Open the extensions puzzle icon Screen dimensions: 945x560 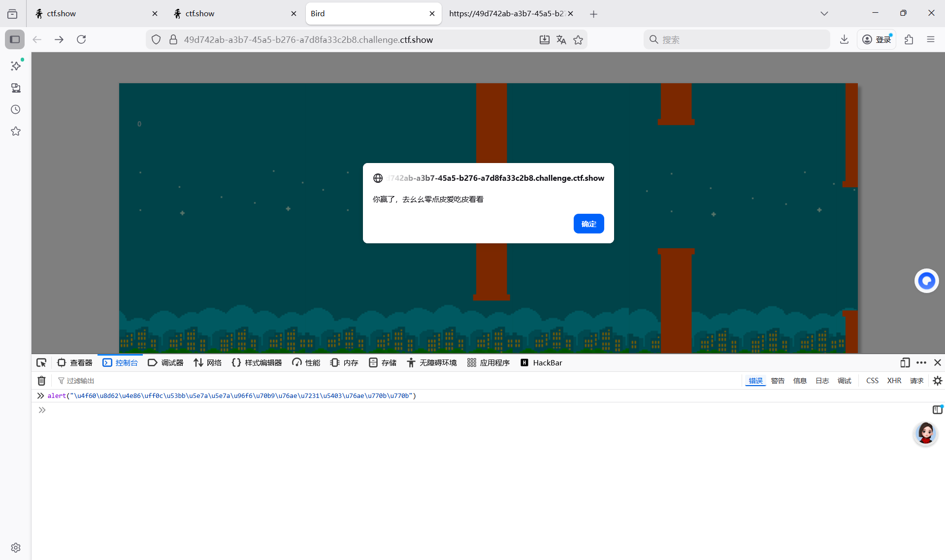[x=909, y=39]
